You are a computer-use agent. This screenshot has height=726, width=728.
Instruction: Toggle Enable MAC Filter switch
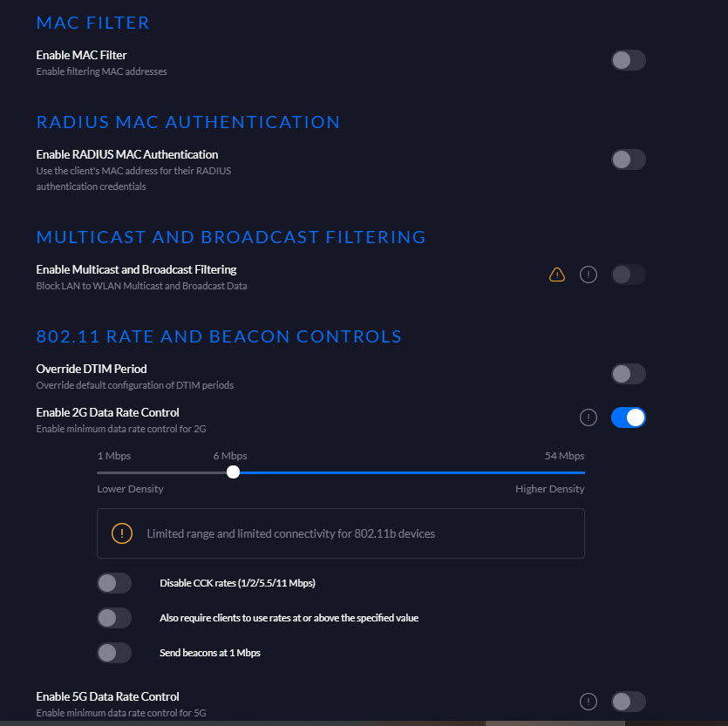629,60
